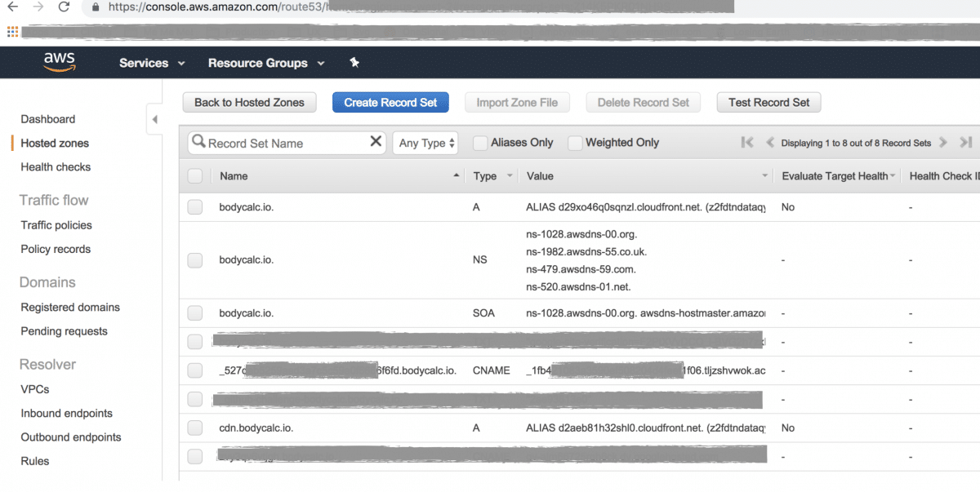980x492 pixels.
Task: Click the Create Record Set button
Action: point(390,102)
